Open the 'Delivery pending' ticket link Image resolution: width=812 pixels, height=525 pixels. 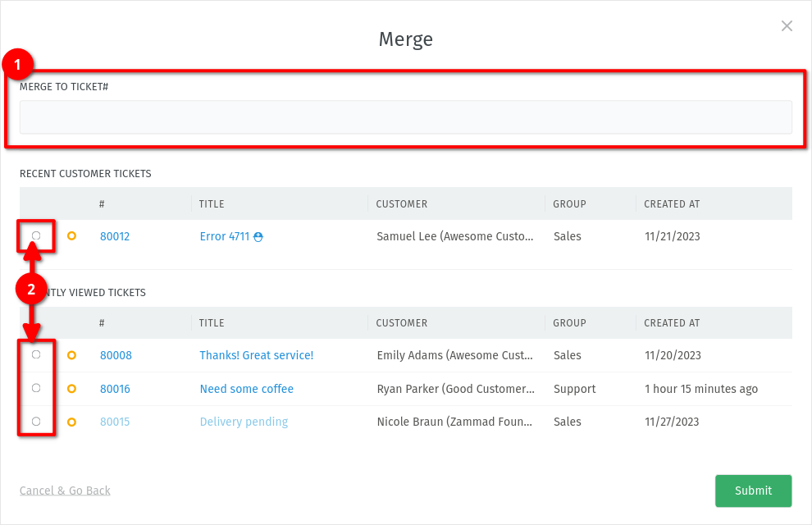click(x=244, y=422)
